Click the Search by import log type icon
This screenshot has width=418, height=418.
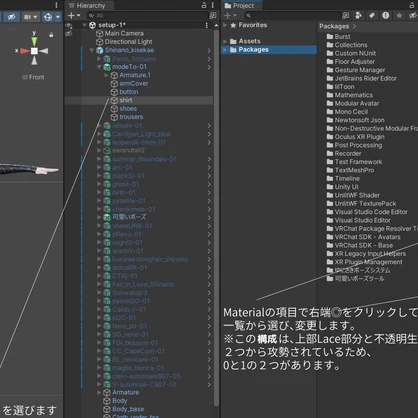click(386, 15)
